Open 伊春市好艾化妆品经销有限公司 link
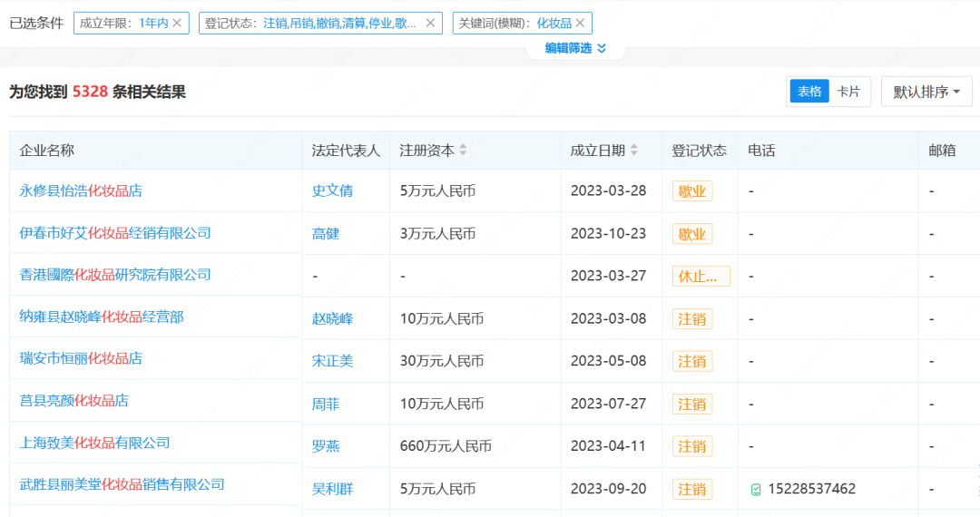 (115, 233)
